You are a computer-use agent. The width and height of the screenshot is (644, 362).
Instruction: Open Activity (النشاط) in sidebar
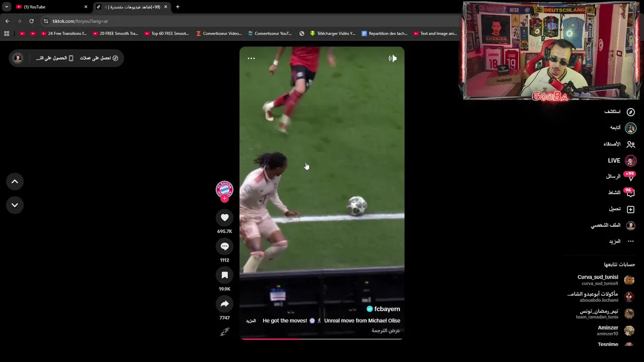pos(621,193)
